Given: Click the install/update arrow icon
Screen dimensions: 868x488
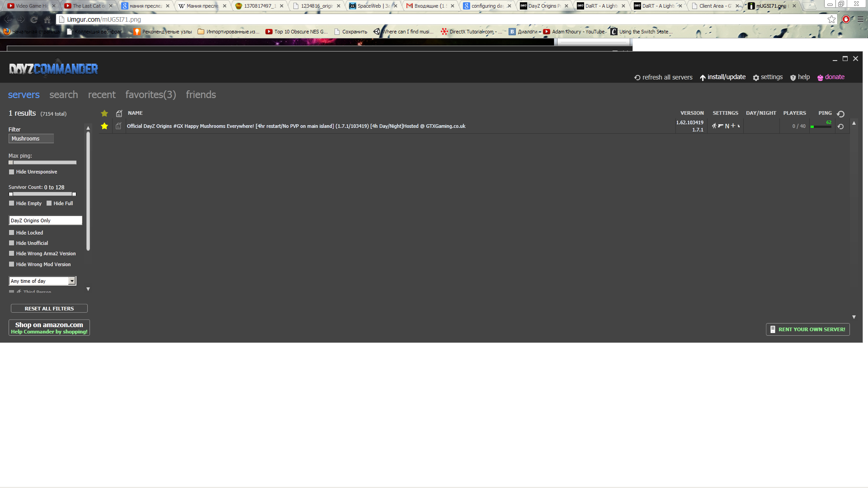Looking at the screenshot, I should (x=703, y=78).
